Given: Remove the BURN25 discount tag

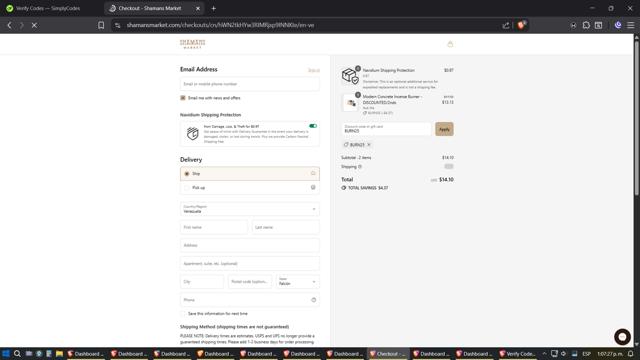Looking at the screenshot, I should point(369,144).
